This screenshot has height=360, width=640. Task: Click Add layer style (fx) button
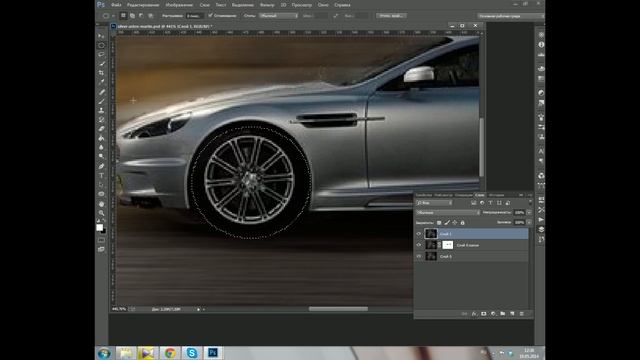474,314
